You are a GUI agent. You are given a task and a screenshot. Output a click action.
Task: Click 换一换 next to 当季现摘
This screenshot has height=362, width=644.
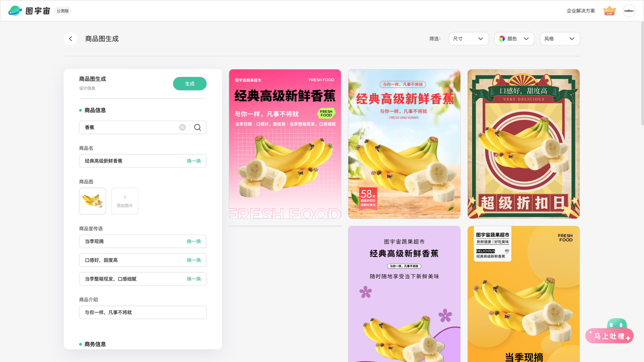tap(194, 241)
